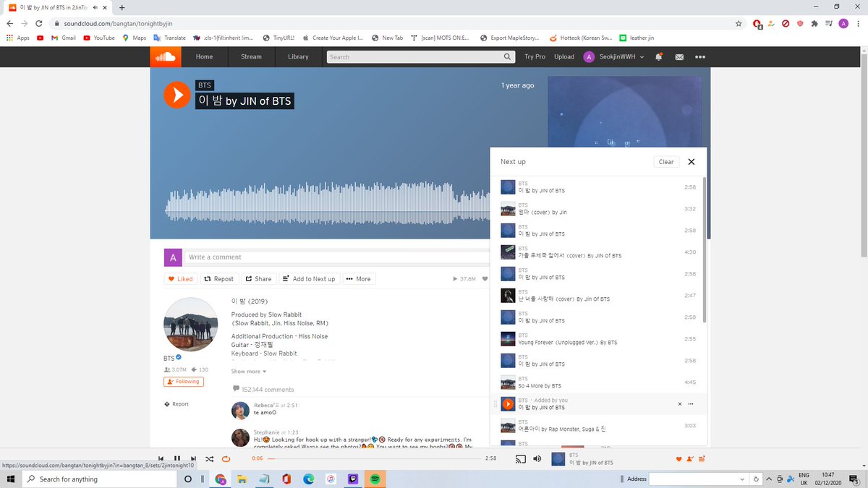
Task: Open the cast to device icon
Action: tap(519, 458)
